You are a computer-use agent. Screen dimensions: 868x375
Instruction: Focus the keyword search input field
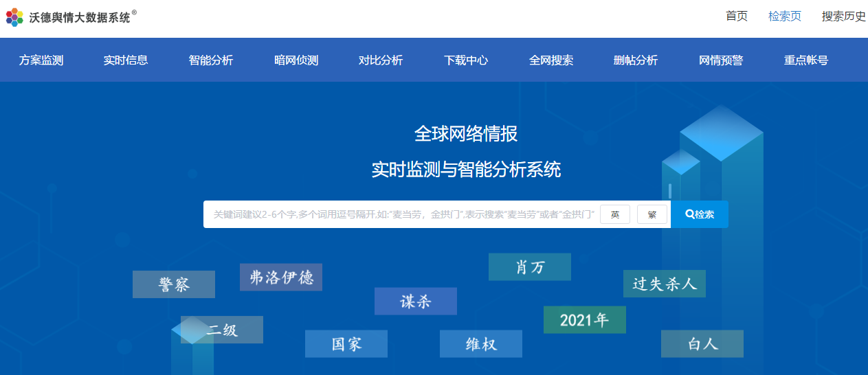click(402, 214)
